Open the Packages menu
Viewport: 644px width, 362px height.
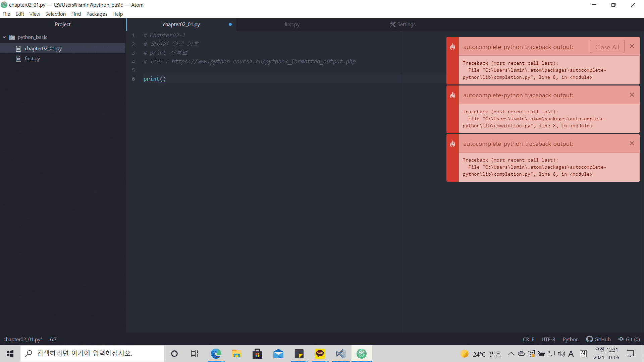tap(97, 14)
